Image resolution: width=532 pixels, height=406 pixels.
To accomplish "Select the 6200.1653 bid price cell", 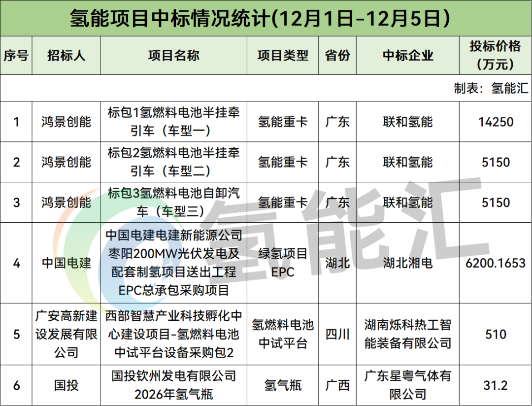I will pyautogui.click(x=495, y=263).
